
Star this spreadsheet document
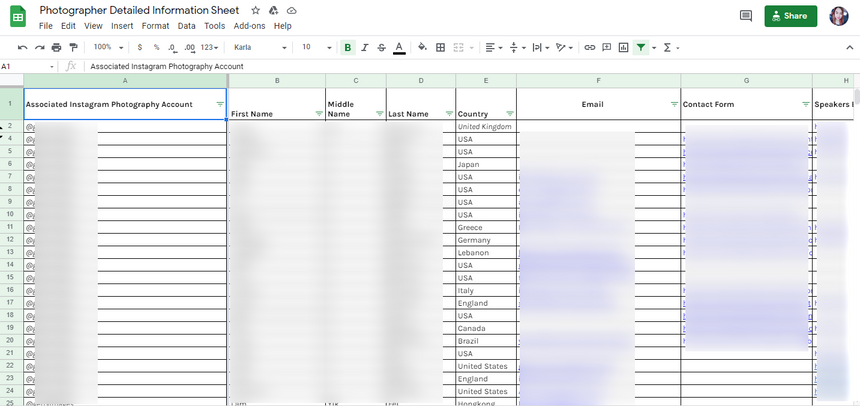tap(256, 10)
